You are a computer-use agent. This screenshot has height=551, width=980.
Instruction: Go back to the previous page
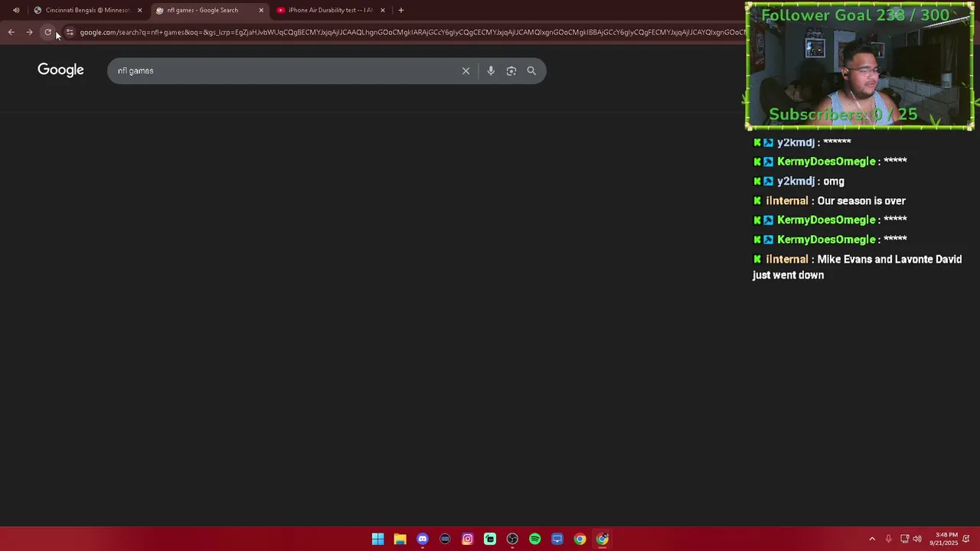[x=11, y=32]
